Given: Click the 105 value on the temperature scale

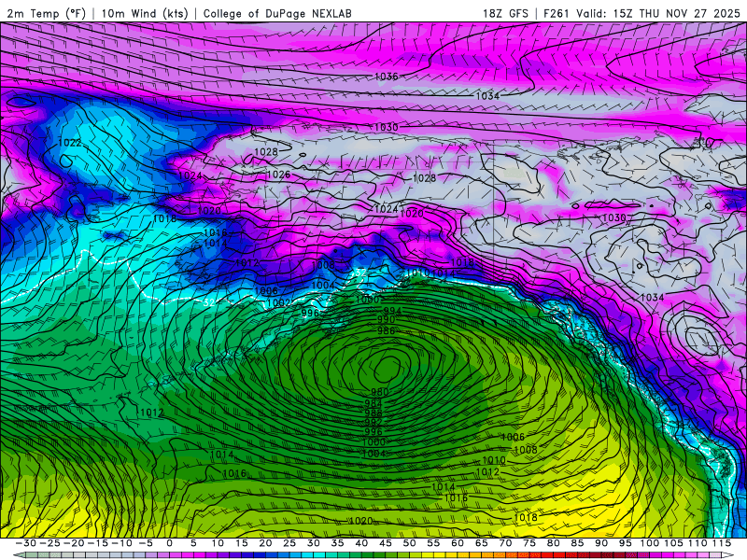Looking at the screenshot, I should [x=673, y=543].
